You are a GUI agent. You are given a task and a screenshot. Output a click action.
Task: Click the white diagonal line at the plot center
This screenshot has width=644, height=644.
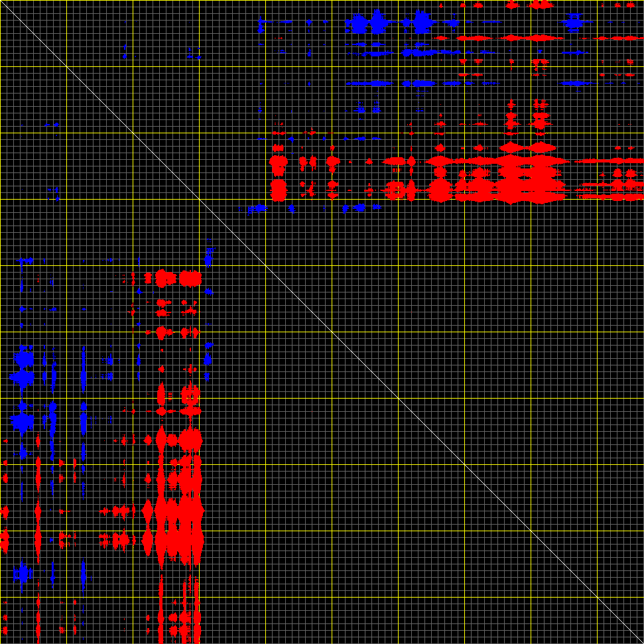point(322,322)
